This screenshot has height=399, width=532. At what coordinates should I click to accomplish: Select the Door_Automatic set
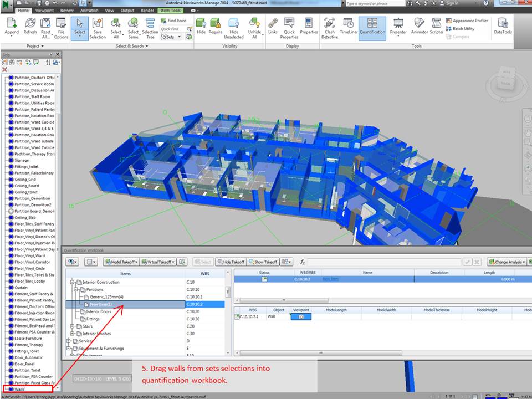pos(28,357)
